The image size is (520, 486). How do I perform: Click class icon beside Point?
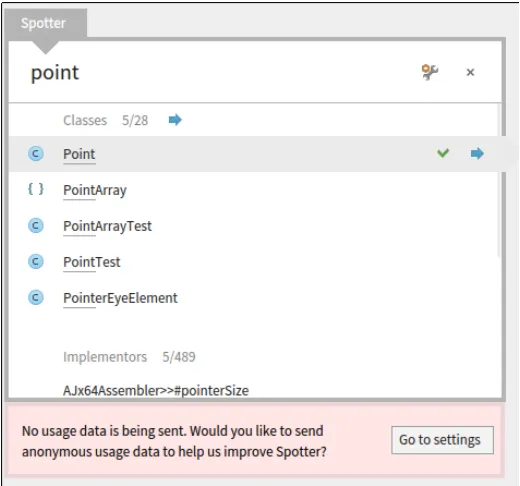[36, 154]
